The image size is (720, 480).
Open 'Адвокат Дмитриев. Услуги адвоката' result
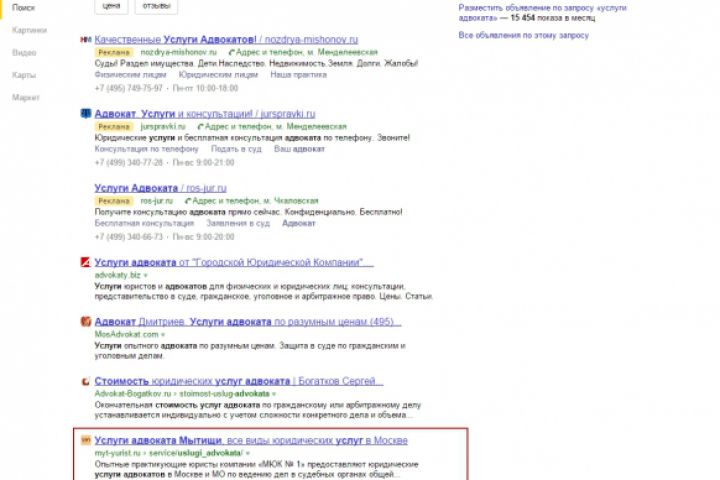(x=248, y=322)
